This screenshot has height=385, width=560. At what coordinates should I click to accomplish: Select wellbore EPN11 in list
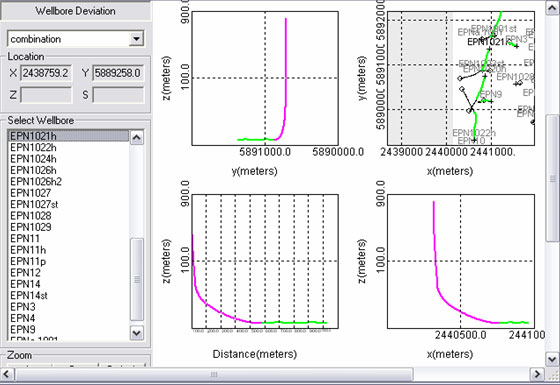(x=68, y=239)
